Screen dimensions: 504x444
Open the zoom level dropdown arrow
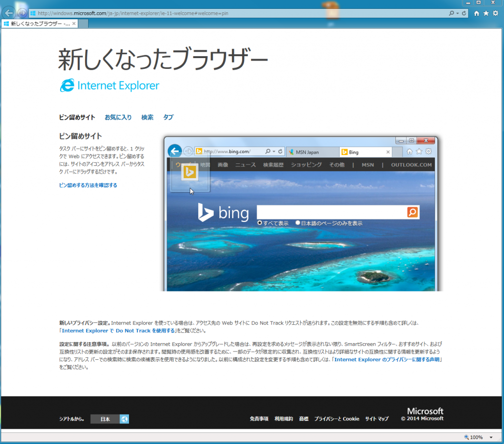pyautogui.click(x=491, y=437)
